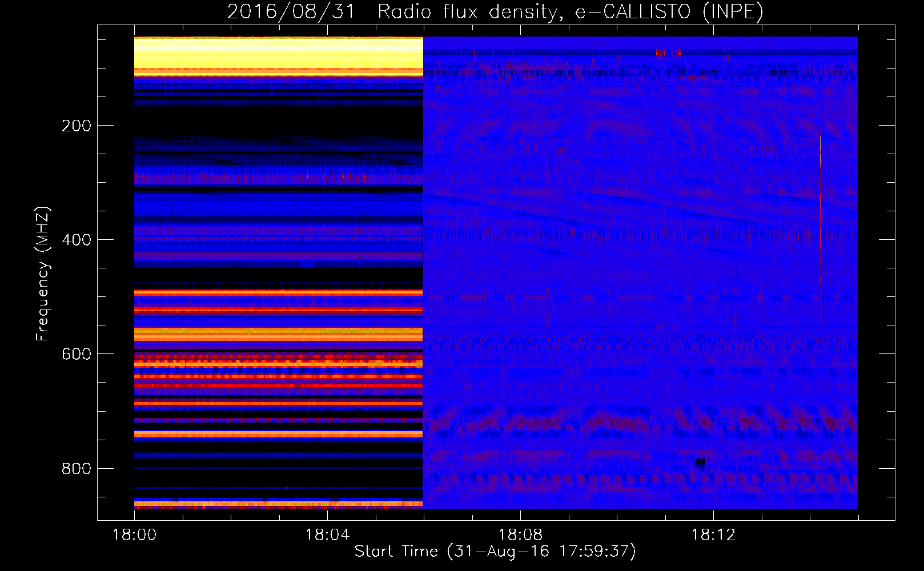Screen dimensions: 924x571
Task: Click the 18:04 time tick label
Action: coord(327,535)
